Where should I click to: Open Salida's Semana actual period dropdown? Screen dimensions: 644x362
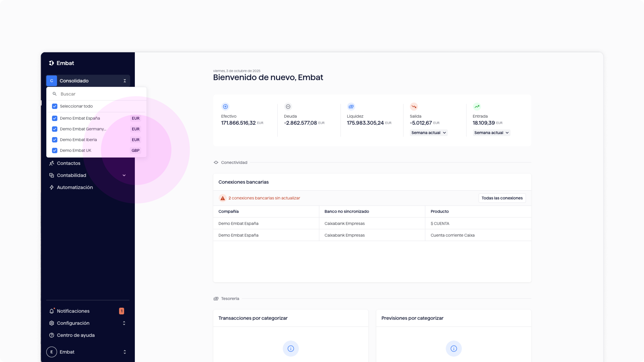pyautogui.click(x=428, y=133)
